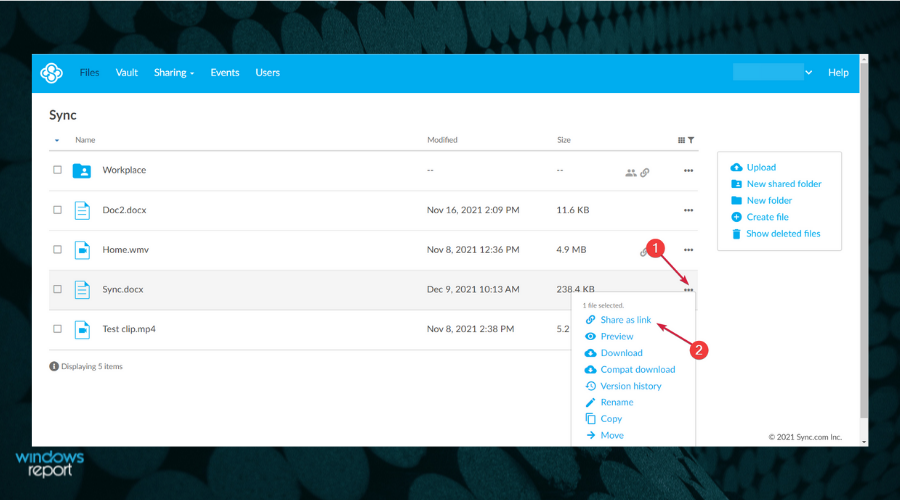The width and height of the screenshot is (900, 500).
Task: Choose Download in the context menu
Action: [x=622, y=353]
